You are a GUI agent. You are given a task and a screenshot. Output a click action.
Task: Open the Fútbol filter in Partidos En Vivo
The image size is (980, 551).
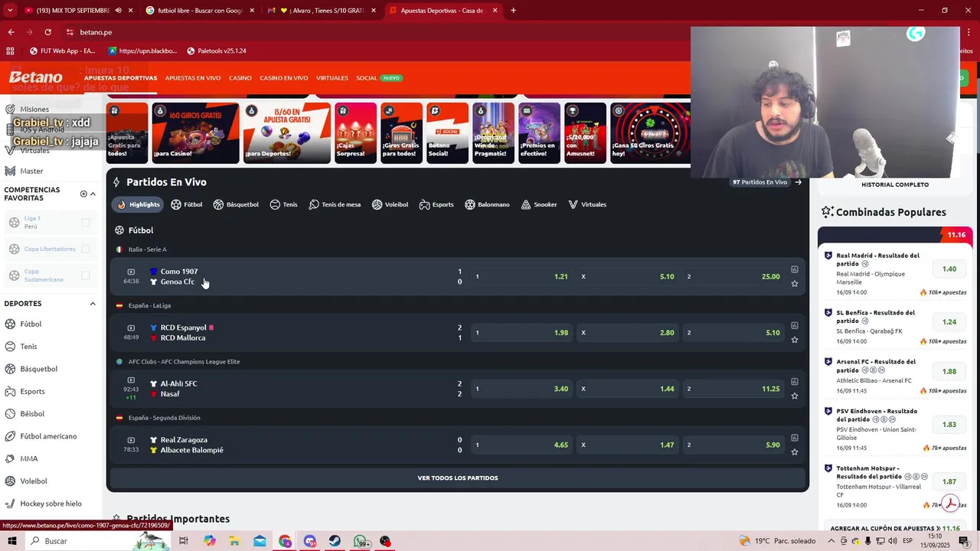click(187, 204)
